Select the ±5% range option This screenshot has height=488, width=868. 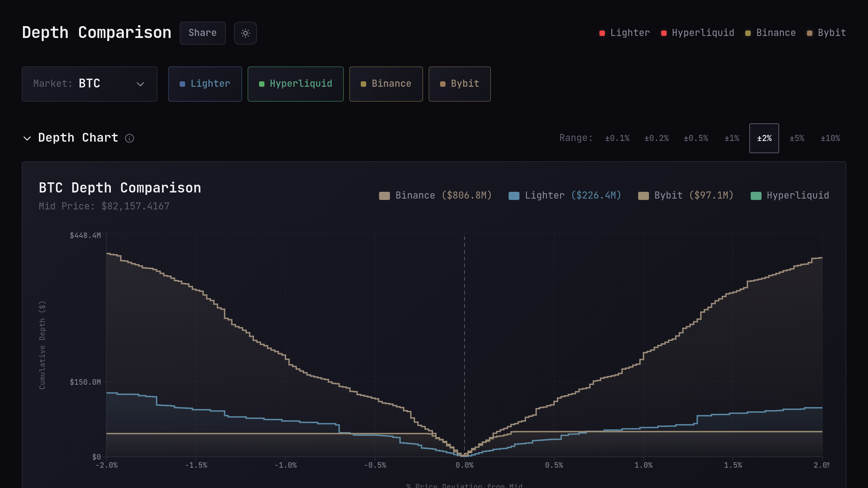(x=797, y=138)
